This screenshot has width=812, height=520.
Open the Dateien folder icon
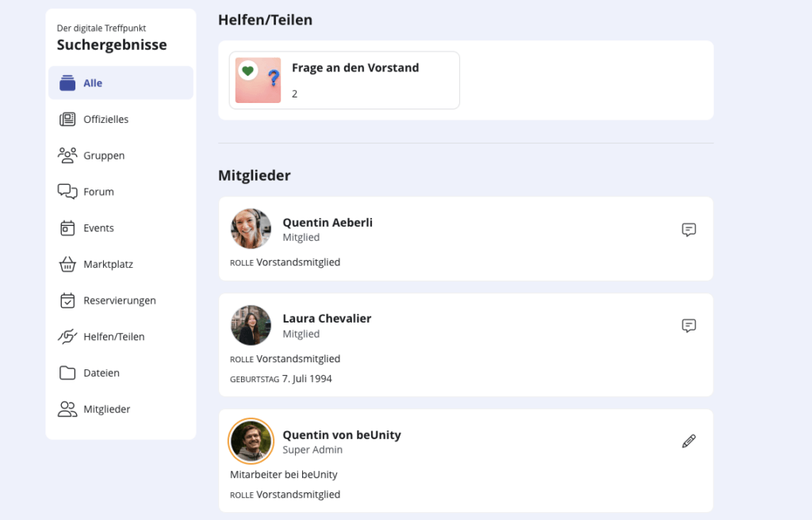coord(67,373)
